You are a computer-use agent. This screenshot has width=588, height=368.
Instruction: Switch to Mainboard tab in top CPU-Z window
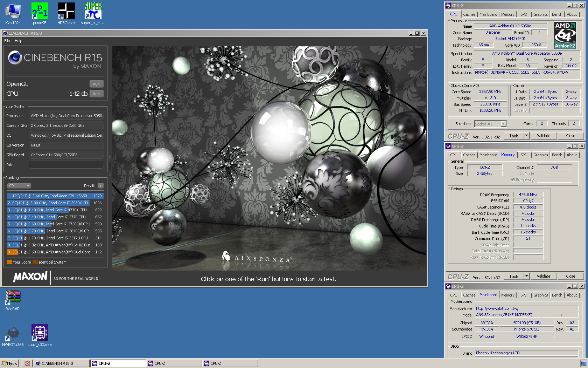point(488,14)
